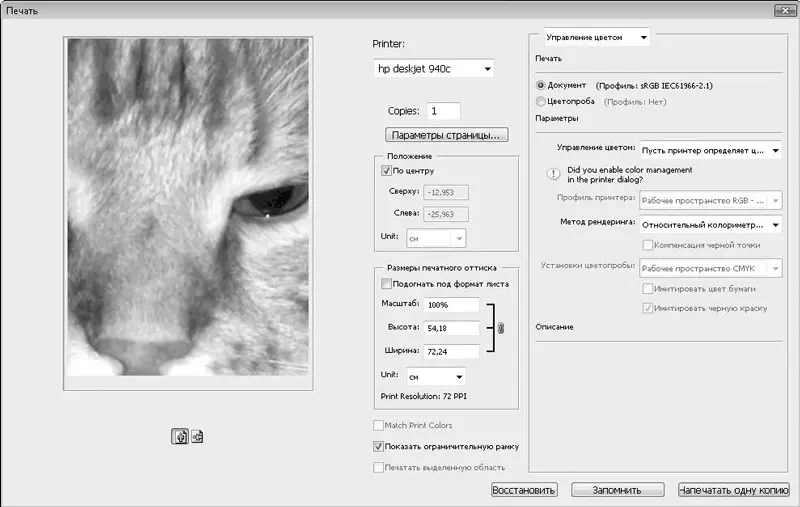Uncheck the По центру checkbox
Image resolution: width=800 pixels, height=507 pixels.
pos(387,171)
